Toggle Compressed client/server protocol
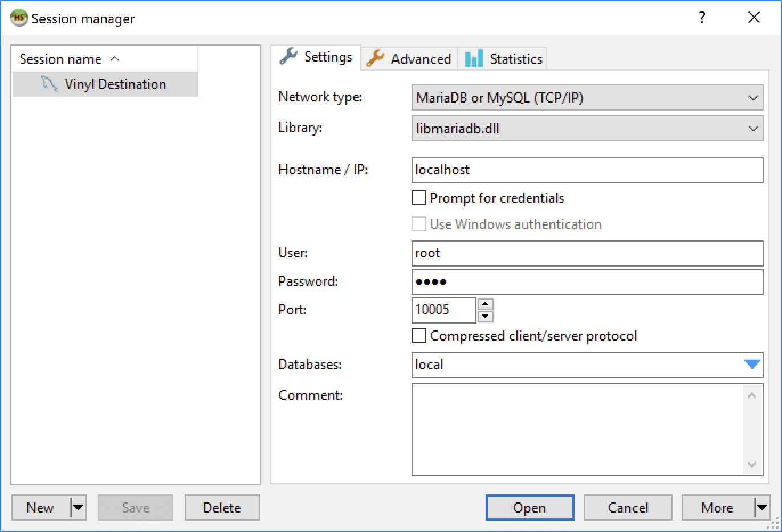The image size is (782, 532). pyautogui.click(x=418, y=335)
